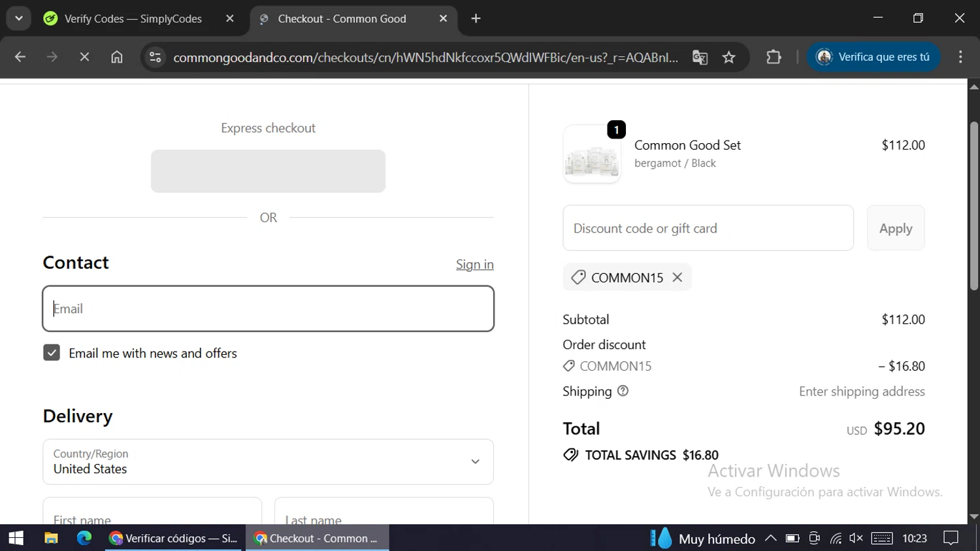Click the $95.20 total amount
The image size is (980, 551).
point(900,429)
